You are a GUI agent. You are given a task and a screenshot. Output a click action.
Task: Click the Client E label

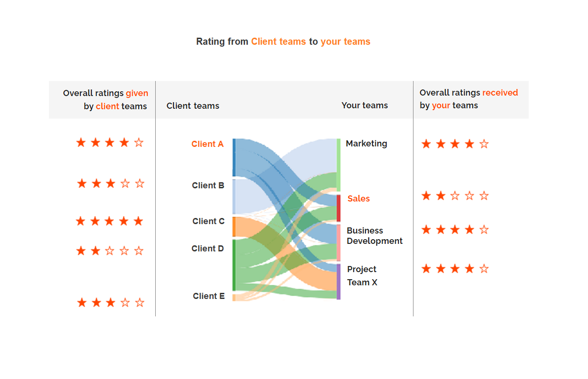coord(208,296)
